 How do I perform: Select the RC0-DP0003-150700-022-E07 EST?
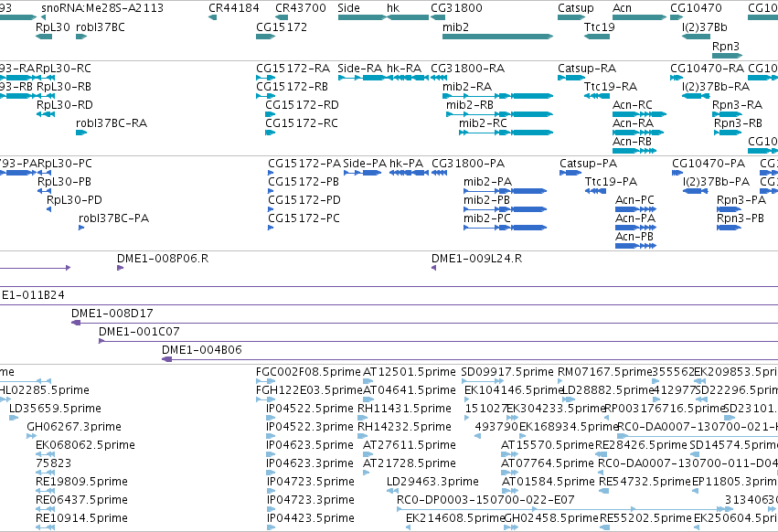pyautogui.click(x=565, y=510)
